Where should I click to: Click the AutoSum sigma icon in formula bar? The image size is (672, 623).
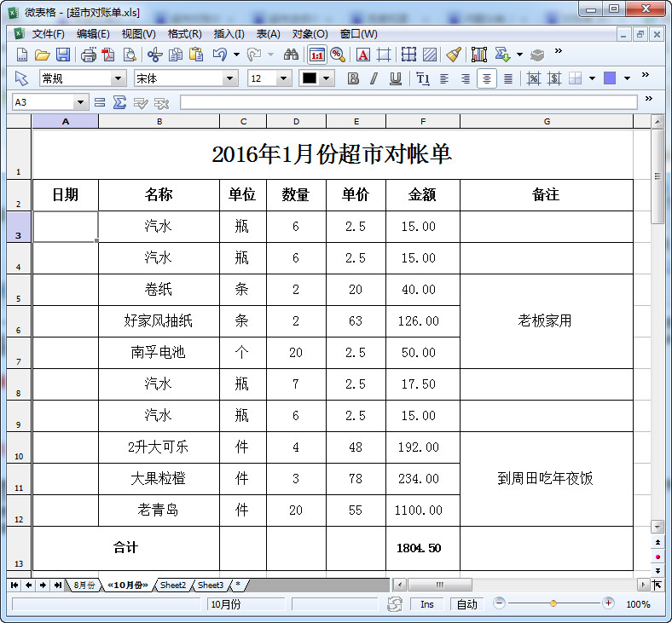coord(119,102)
